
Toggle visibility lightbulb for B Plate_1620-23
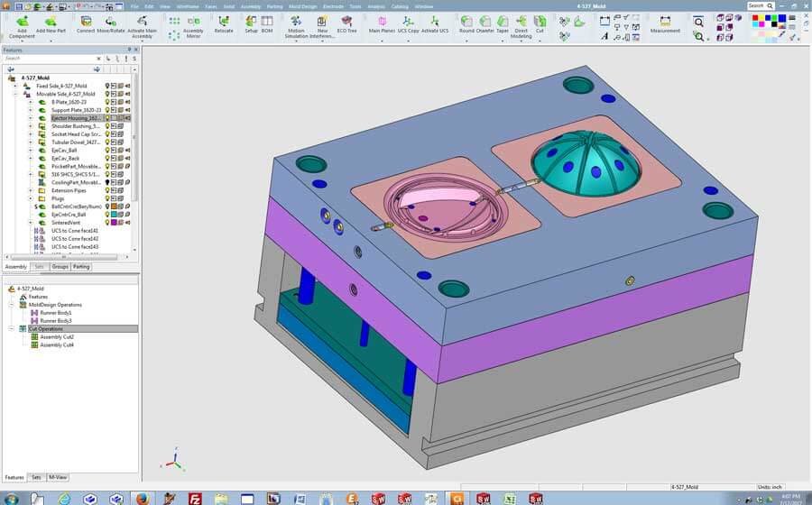tap(108, 102)
